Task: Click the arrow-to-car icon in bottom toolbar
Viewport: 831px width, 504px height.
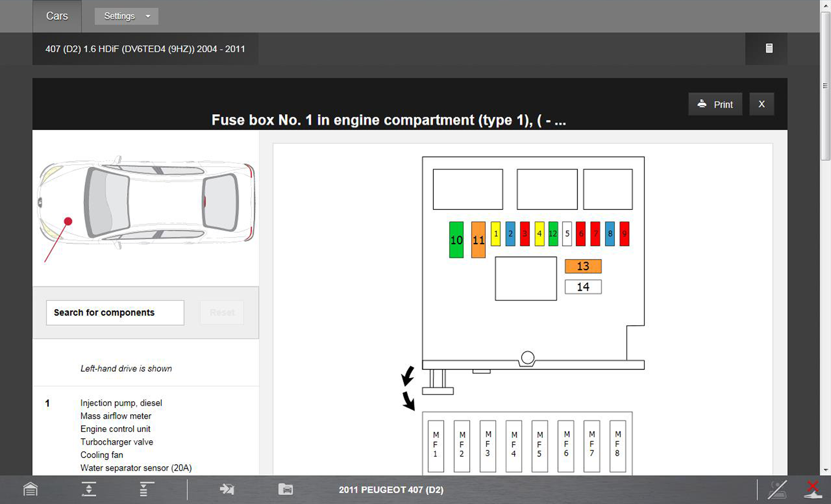Action: [x=227, y=490]
